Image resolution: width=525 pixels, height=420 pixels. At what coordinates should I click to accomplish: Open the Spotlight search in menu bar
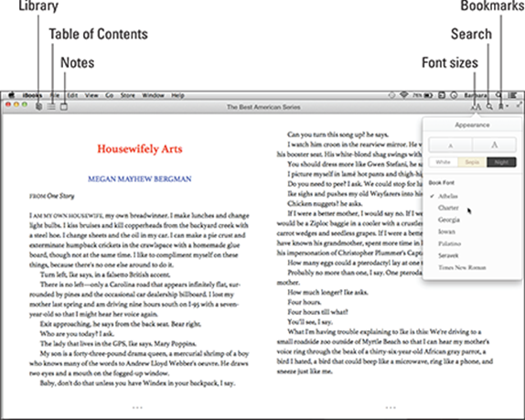point(498,95)
